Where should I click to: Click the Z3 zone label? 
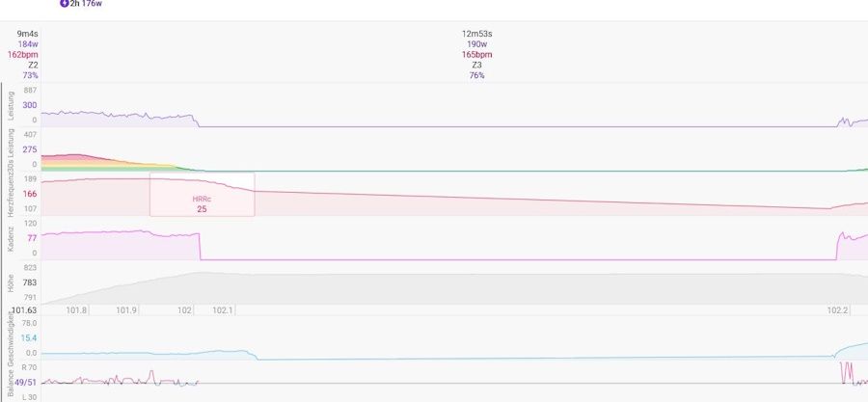(x=476, y=66)
